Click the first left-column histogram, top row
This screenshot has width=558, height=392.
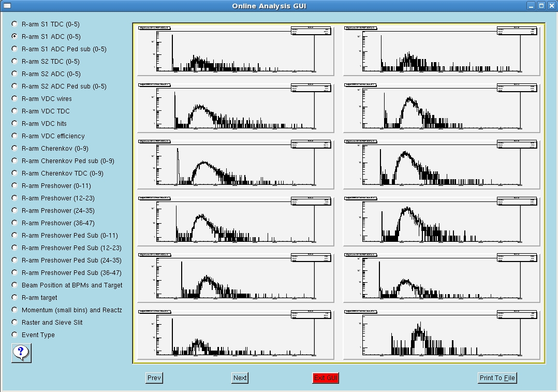(236, 51)
